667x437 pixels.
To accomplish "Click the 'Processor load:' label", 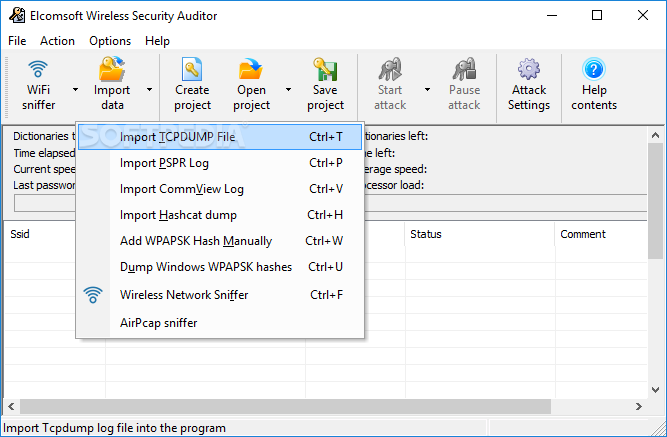I will pos(394,185).
